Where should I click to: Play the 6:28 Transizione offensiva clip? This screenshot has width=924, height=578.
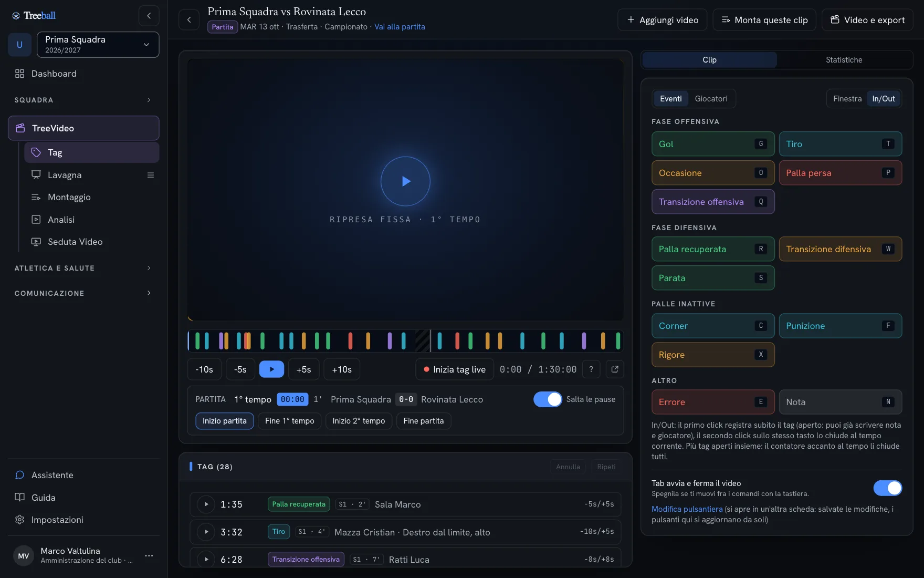point(206,559)
